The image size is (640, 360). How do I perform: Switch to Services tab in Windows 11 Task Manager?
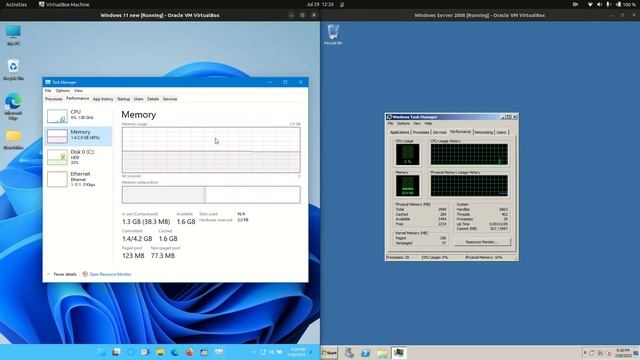click(x=170, y=99)
